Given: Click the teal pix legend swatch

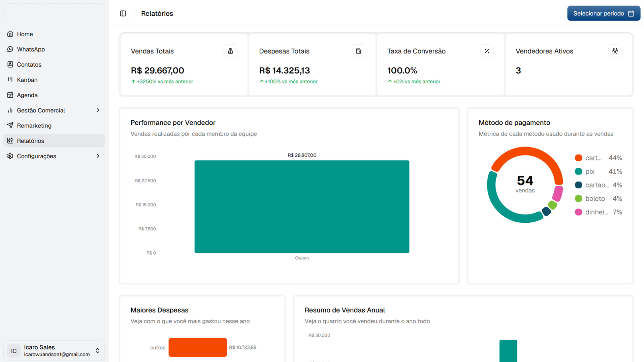Looking at the screenshot, I should pos(578,171).
